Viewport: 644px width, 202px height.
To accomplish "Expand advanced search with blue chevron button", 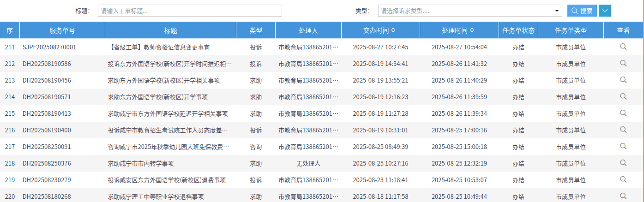I will [x=605, y=11].
